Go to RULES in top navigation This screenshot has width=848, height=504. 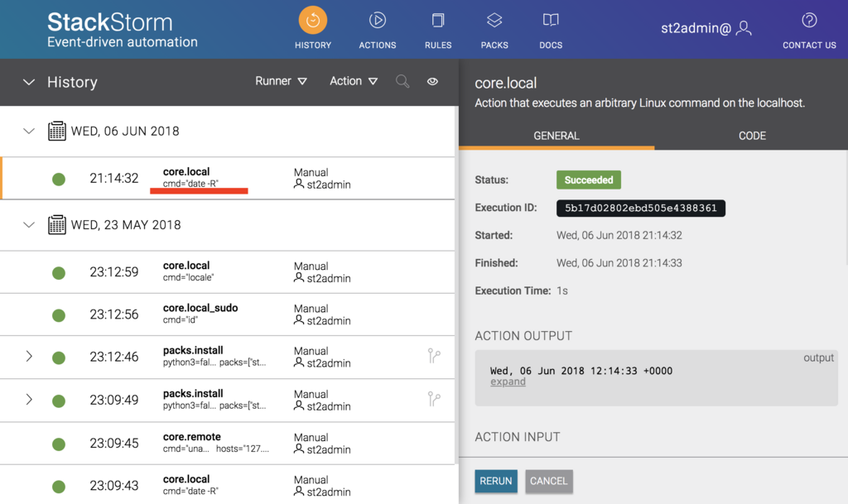[438, 46]
